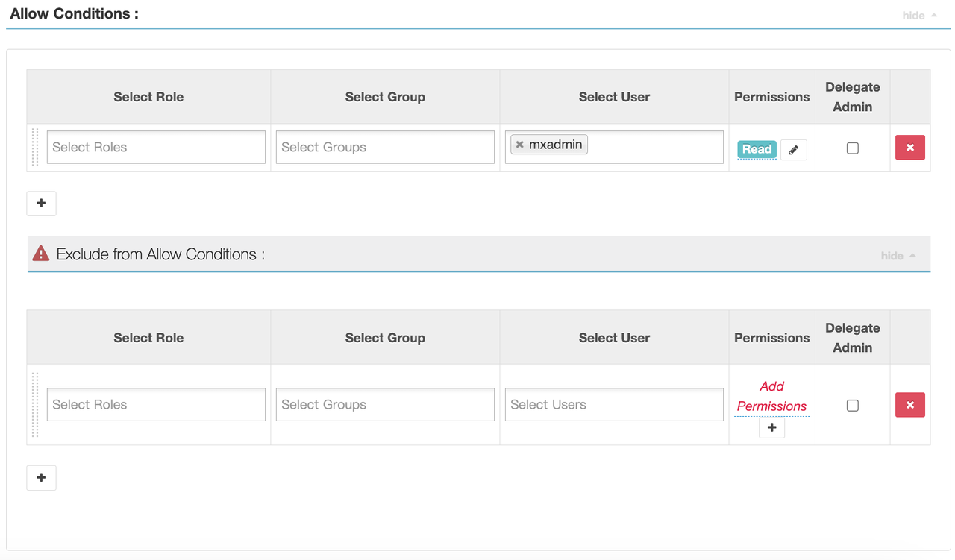This screenshot has width=955, height=560.
Task: Click the user field containing mxadmin
Action: point(614,147)
